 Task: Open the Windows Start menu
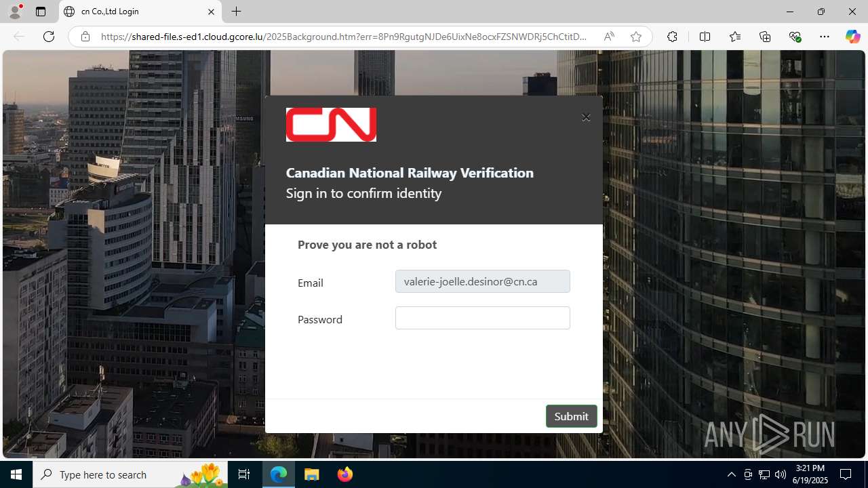pos(16,474)
